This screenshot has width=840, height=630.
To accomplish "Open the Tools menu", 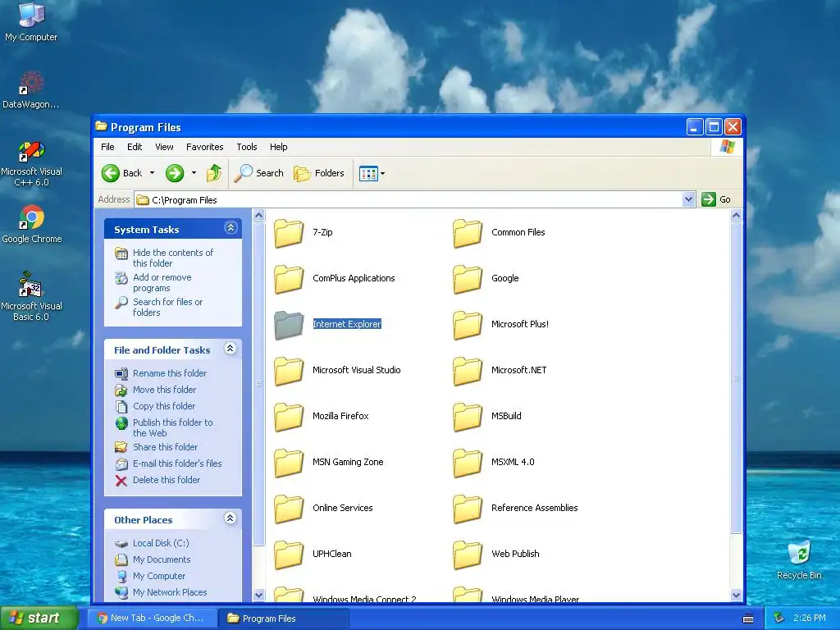I will click(246, 147).
